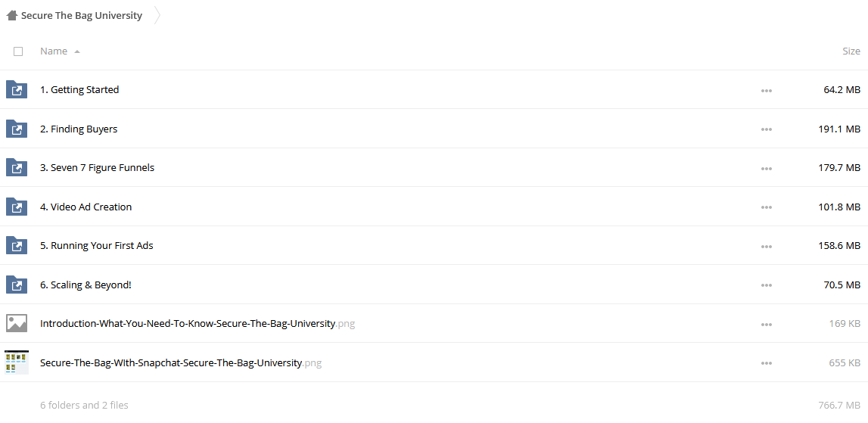Click the Size column header

pos(851,51)
